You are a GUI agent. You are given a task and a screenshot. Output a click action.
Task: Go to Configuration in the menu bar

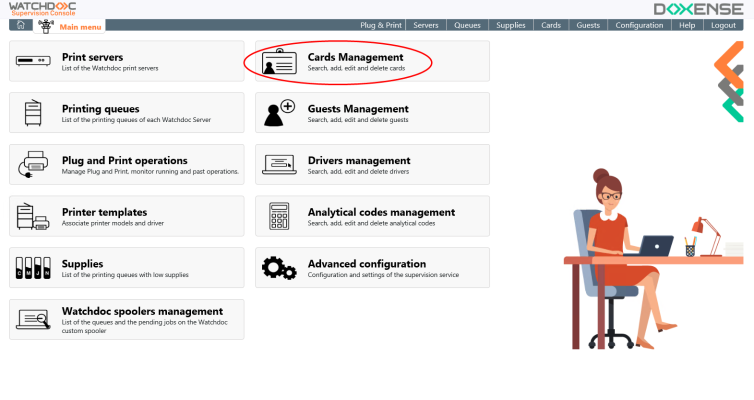pyautogui.click(x=639, y=25)
